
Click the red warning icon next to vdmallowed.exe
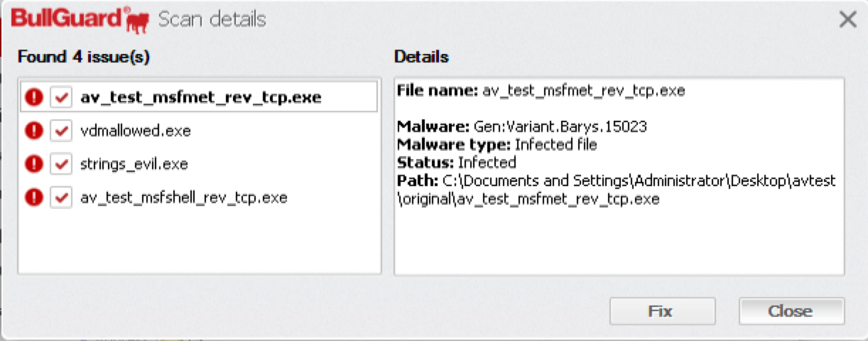click(x=33, y=131)
